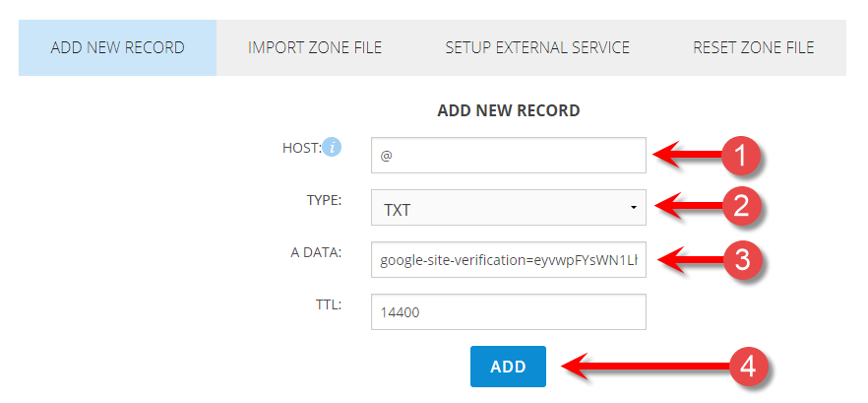Click the red arrow pointing at ADD button
This screenshot has height=403, width=868.
tap(645, 367)
